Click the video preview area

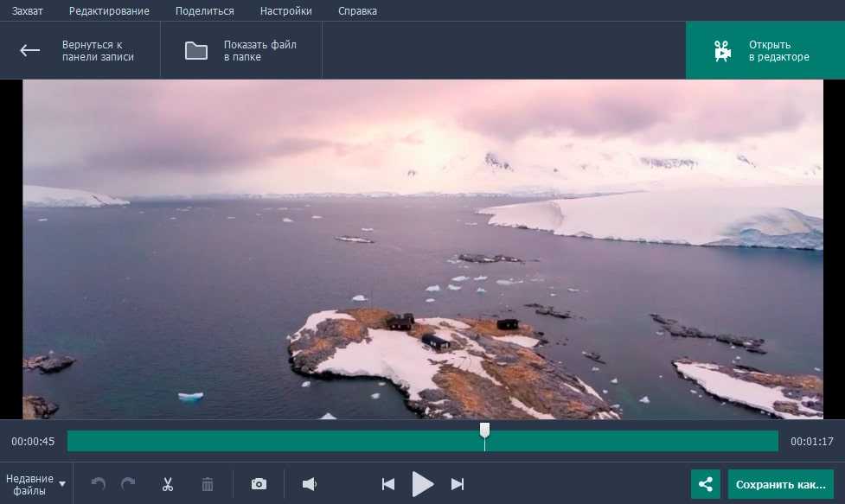(x=422, y=249)
